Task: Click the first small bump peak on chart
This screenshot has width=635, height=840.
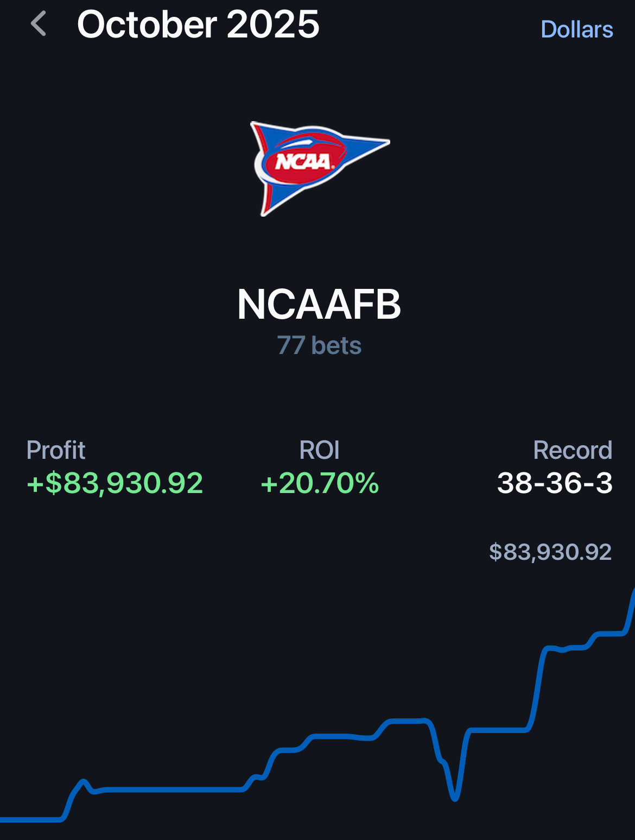Action: [83, 782]
